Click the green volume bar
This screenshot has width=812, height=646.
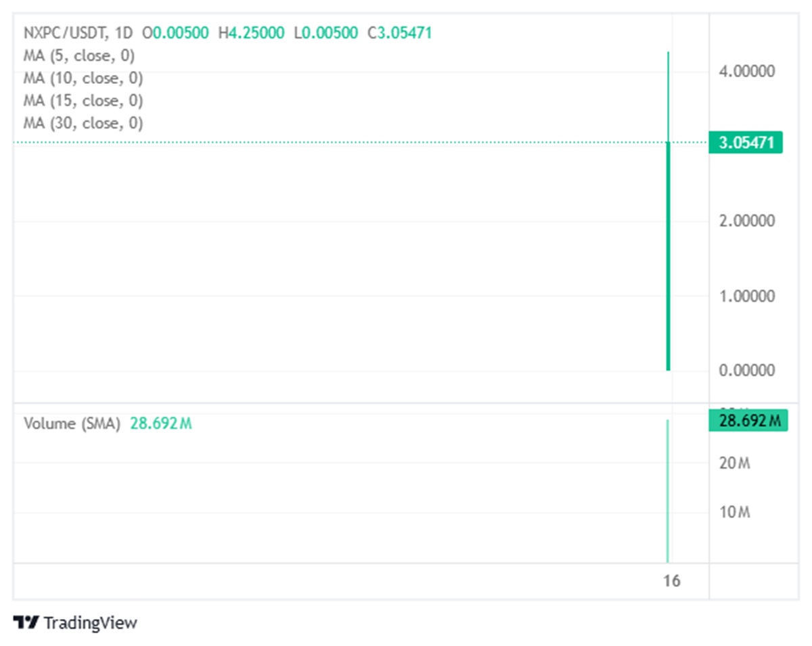[x=668, y=490]
